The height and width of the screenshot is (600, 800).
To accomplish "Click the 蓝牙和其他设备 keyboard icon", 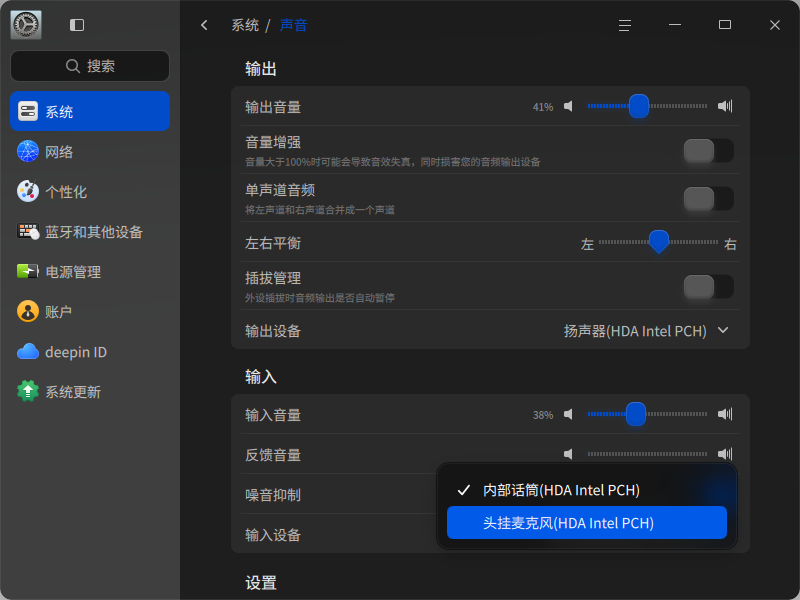I will [28, 232].
